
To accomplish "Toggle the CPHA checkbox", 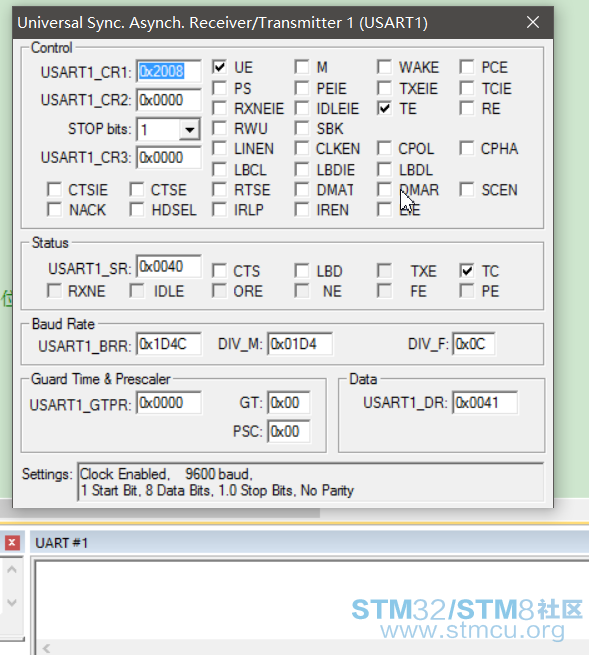I will (x=467, y=148).
